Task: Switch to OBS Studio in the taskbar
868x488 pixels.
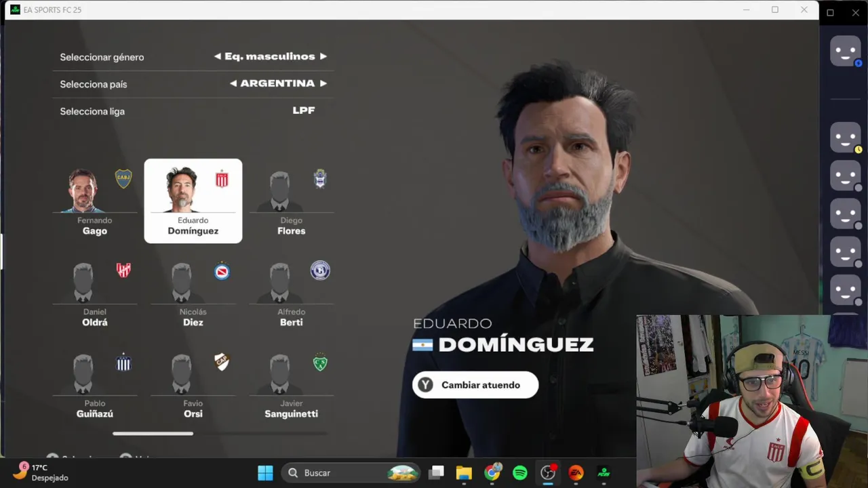Action: [x=548, y=472]
